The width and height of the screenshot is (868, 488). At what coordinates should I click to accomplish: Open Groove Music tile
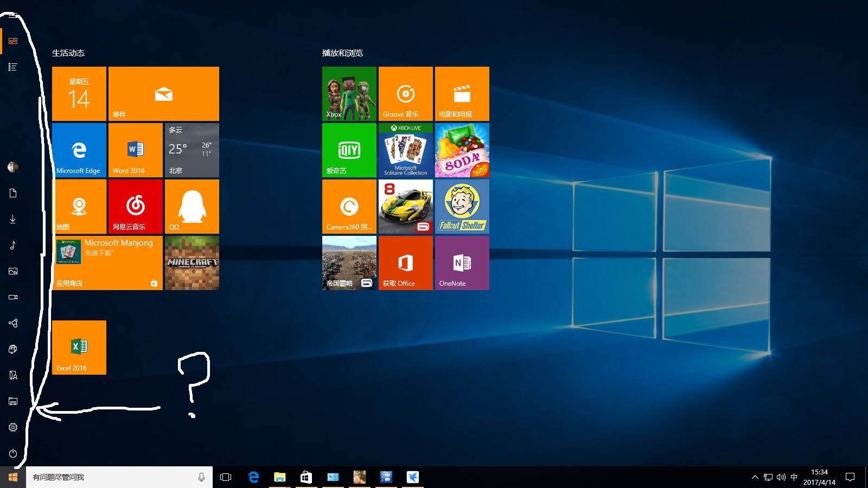pos(406,94)
